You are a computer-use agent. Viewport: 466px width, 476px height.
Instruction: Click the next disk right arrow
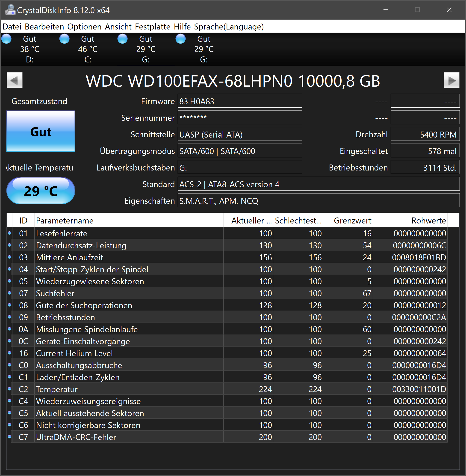click(451, 80)
